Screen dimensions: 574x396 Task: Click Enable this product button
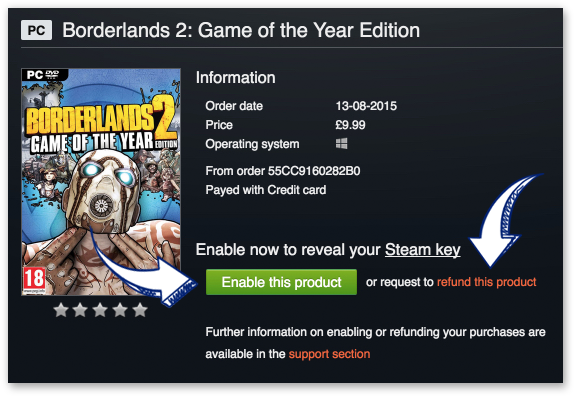[281, 282]
